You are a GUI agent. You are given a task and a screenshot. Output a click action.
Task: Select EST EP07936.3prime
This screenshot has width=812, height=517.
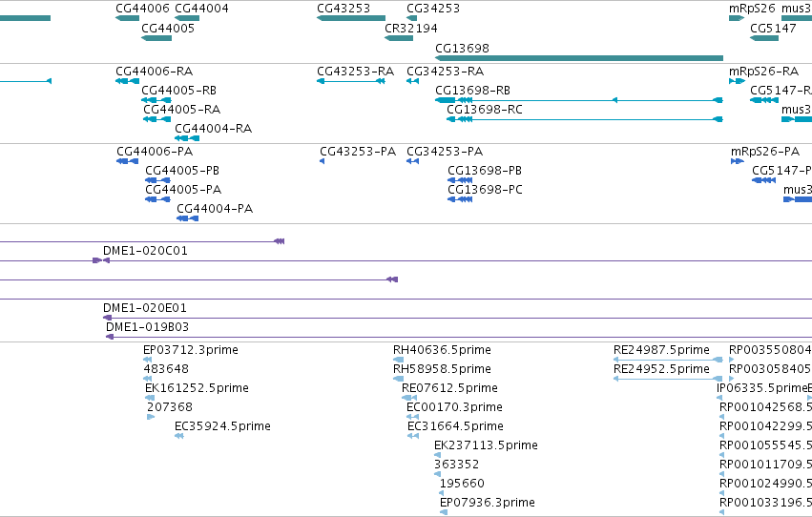pyautogui.click(x=444, y=512)
